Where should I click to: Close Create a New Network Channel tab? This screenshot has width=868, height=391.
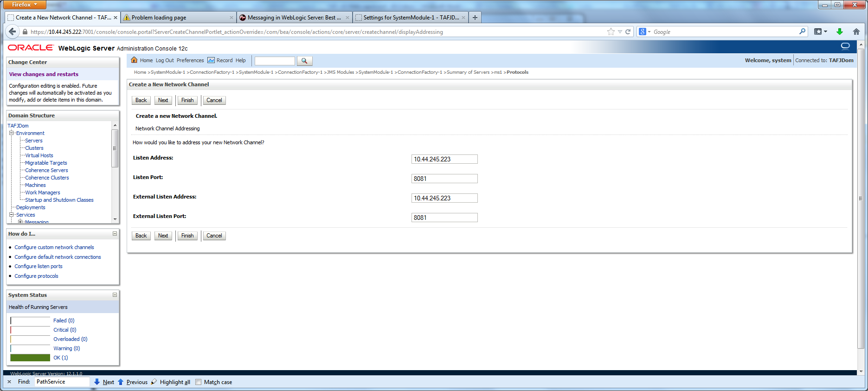[116, 18]
